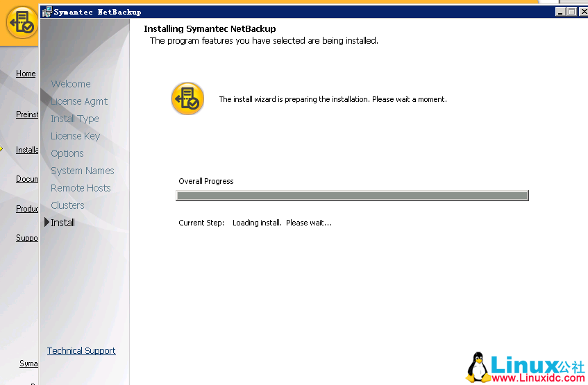Minimize the Symantec NetBackup window

point(560,12)
